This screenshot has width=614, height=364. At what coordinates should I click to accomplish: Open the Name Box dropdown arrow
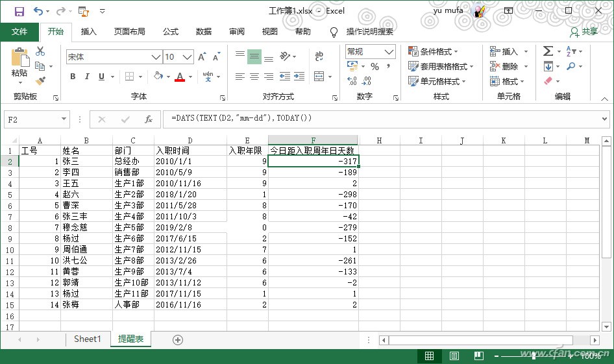coord(64,119)
